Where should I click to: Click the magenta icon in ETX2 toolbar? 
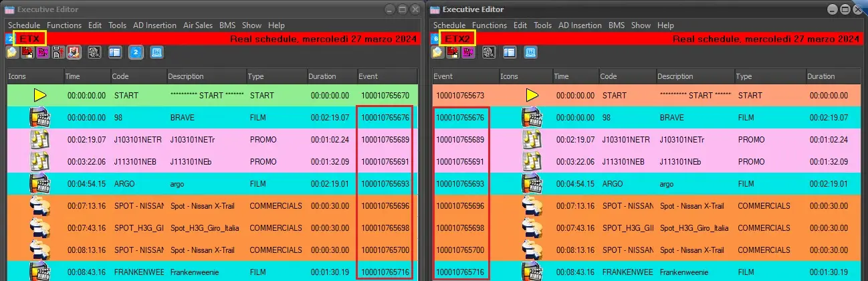coord(468,52)
